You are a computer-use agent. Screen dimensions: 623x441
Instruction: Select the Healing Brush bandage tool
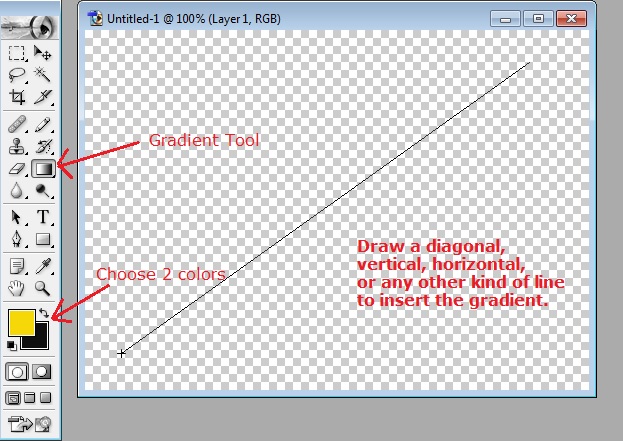click(x=17, y=124)
